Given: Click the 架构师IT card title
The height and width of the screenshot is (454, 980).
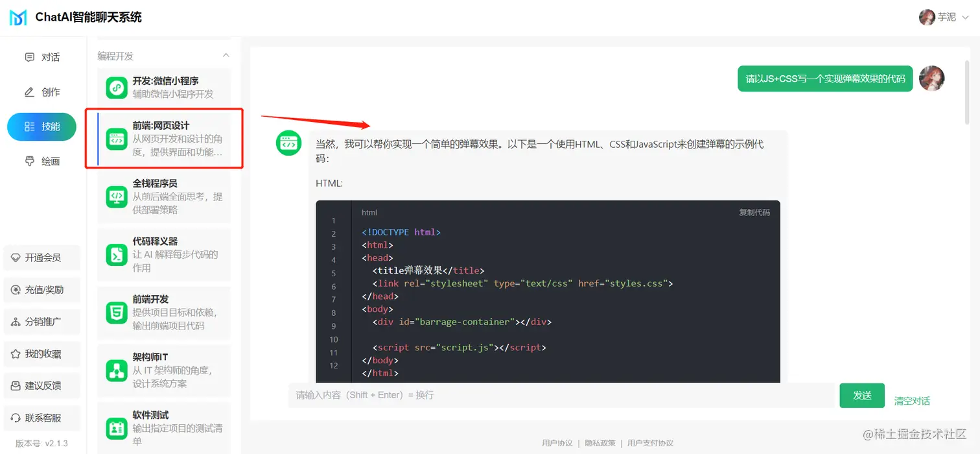Looking at the screenshot, I should pos(150,357).
